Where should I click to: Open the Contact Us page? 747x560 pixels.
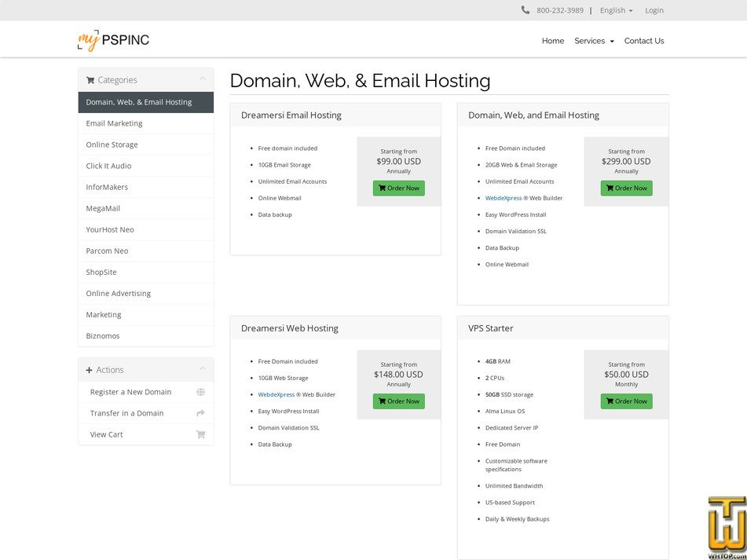coord(644,41)
